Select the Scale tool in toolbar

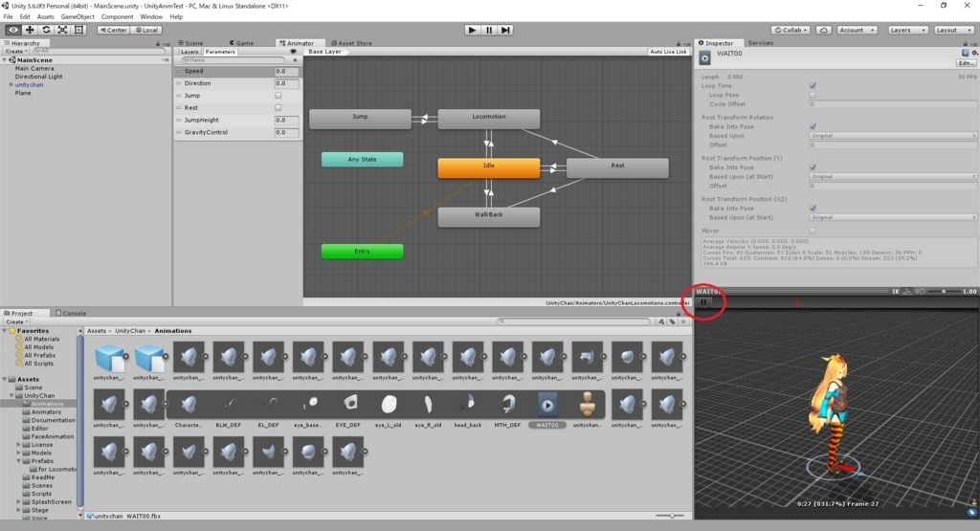(x=62, y=30)
